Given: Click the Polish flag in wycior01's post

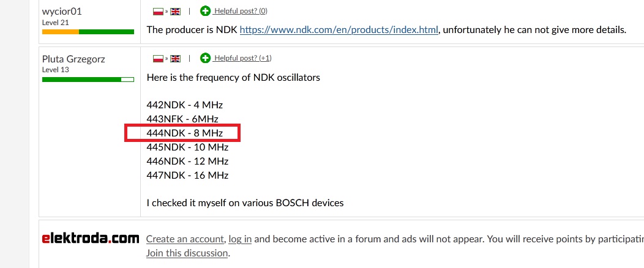Looking at the screenshot, I should tap(158, 12).
